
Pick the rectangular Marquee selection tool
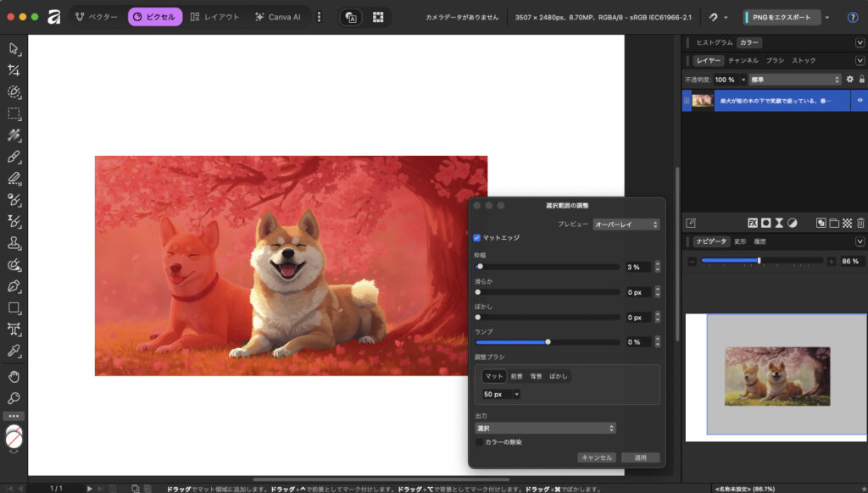(x=14, y=114)
